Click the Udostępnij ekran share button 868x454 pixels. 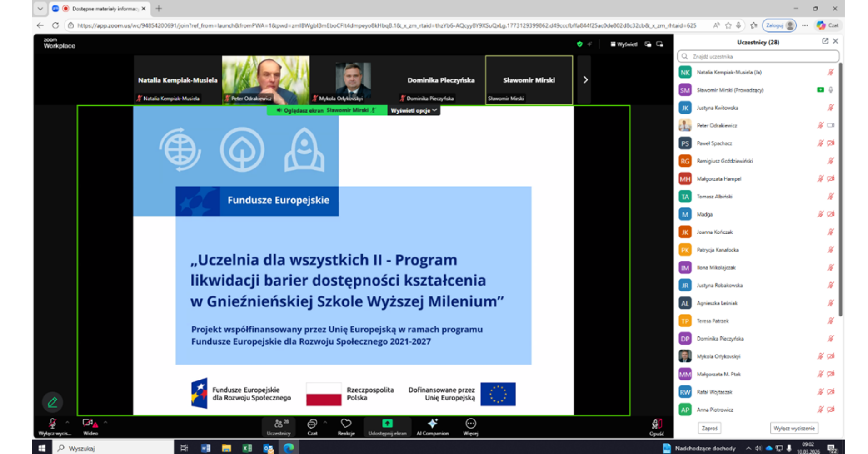tap(387, 426)
